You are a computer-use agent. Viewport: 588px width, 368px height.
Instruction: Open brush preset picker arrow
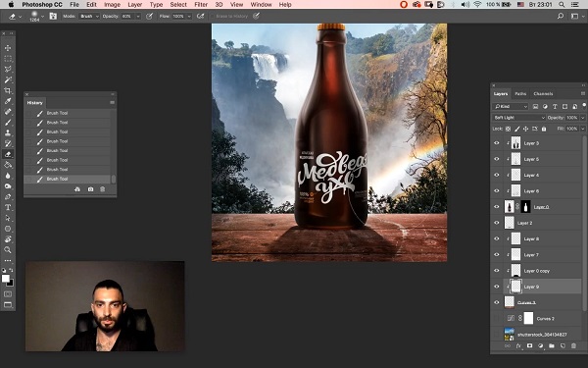click(x=42, y=16)
